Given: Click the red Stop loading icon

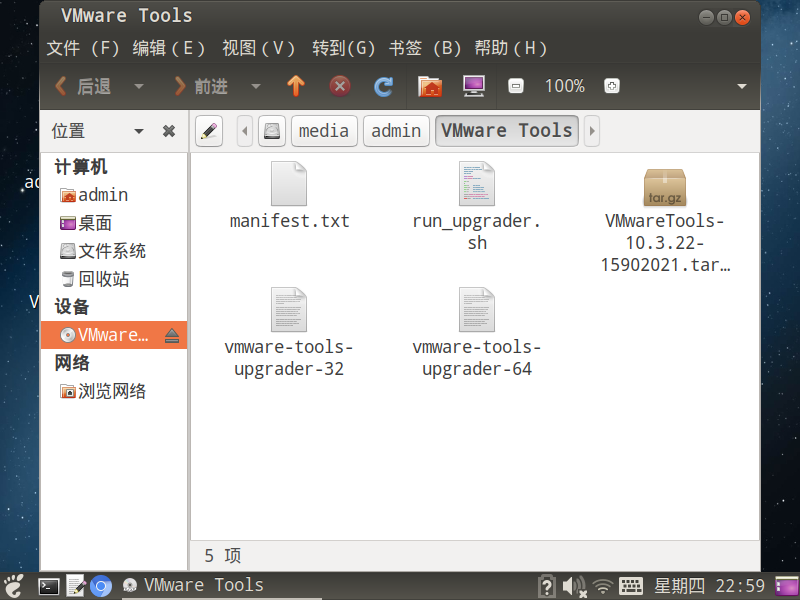Looking at the screenshot, I should [340, 86].
